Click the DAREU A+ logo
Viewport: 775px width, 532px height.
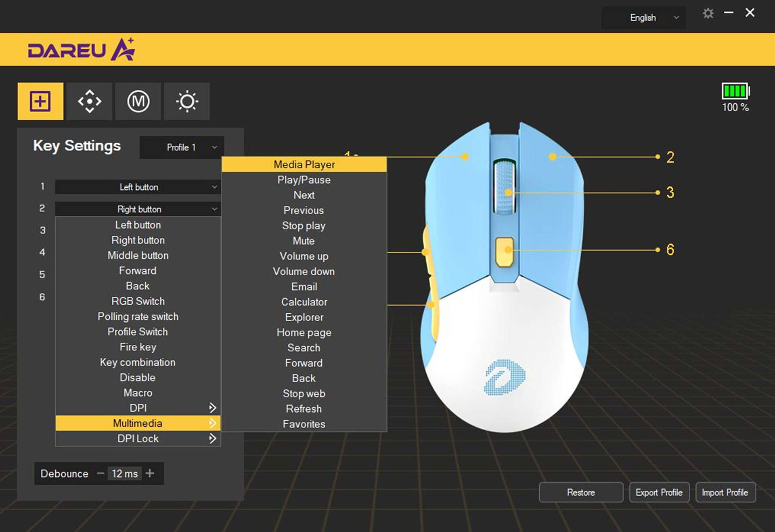coord(81,49)
